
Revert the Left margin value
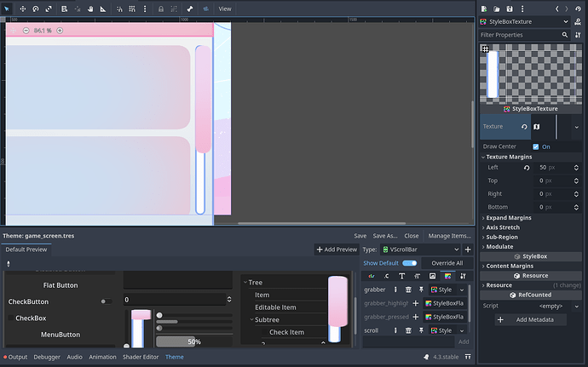pyautogui.click(x=527, y=168)
